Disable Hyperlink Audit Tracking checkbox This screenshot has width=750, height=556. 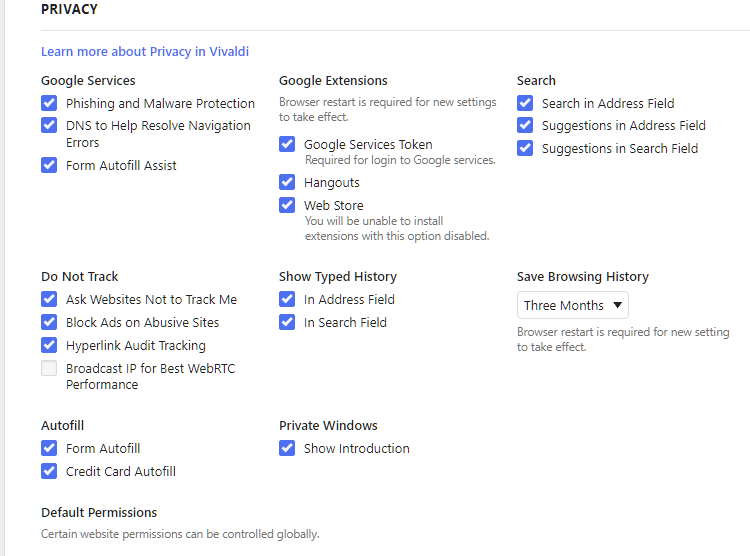tap(49, 345)
